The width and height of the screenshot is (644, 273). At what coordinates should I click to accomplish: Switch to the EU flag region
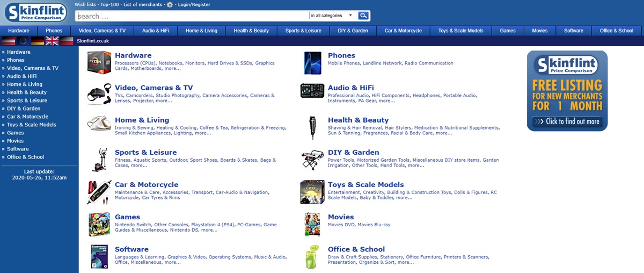tap(23, 41)
